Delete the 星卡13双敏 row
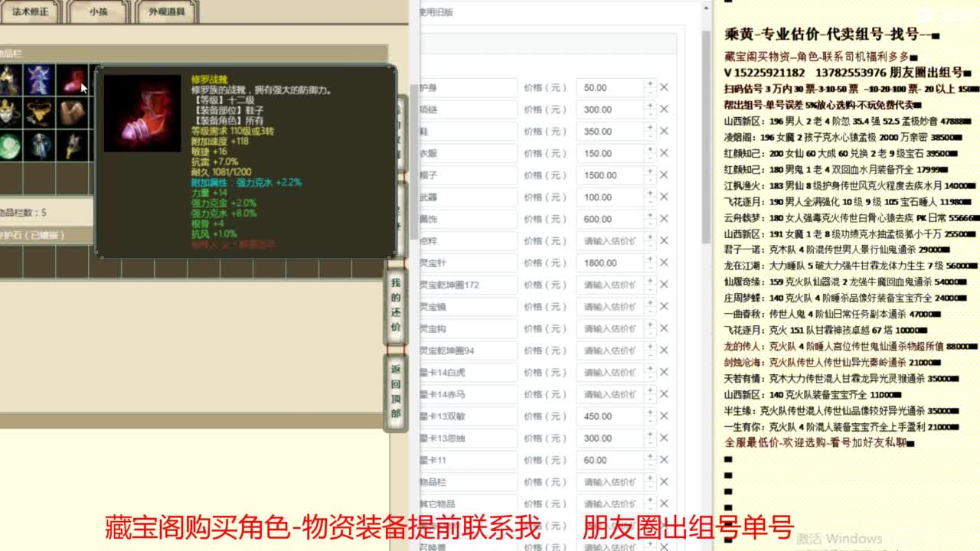Image resolution: width=980 pixels, height=551 pixels. point(664,416)
